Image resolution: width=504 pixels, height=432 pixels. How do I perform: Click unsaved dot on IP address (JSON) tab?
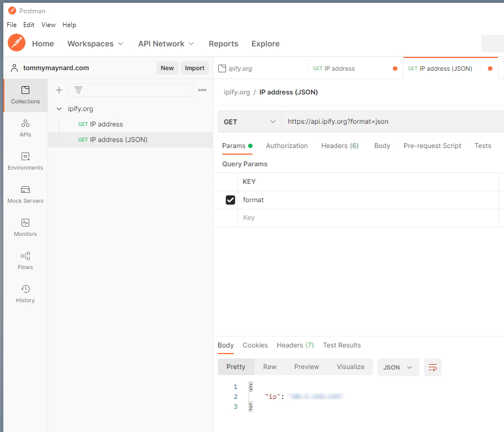point(490,69)
